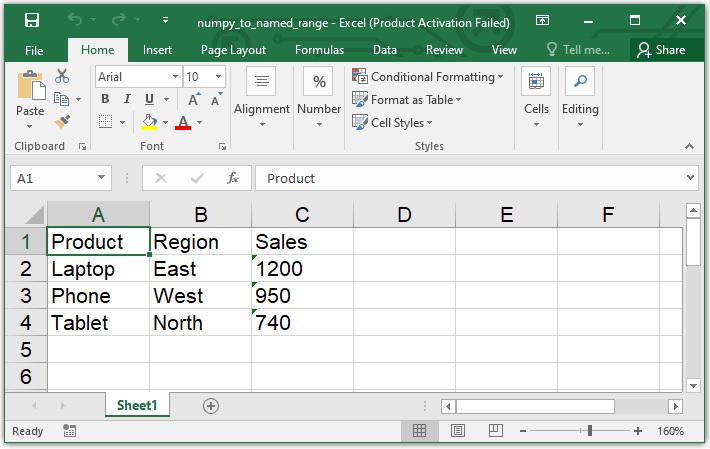Apply the yellow fill color

click(x=149, y=122)
